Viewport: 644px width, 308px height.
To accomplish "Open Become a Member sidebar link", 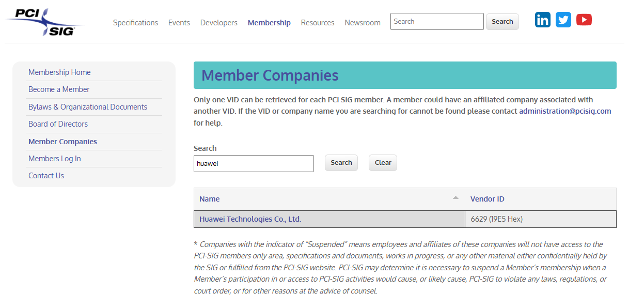I will 59,89.
